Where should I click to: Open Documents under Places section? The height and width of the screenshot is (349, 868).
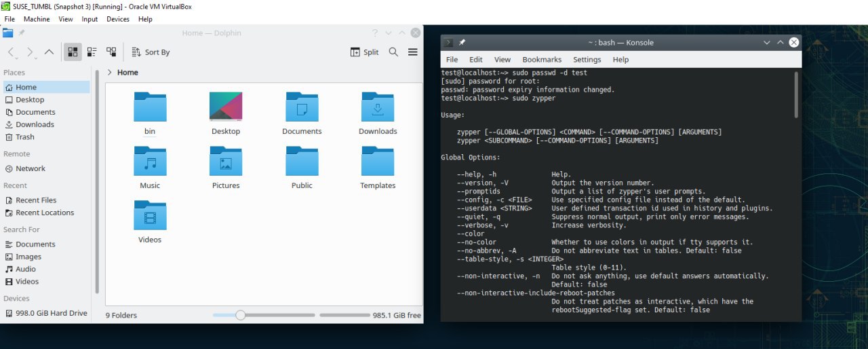pyautogui.click(x=45, y=112)
